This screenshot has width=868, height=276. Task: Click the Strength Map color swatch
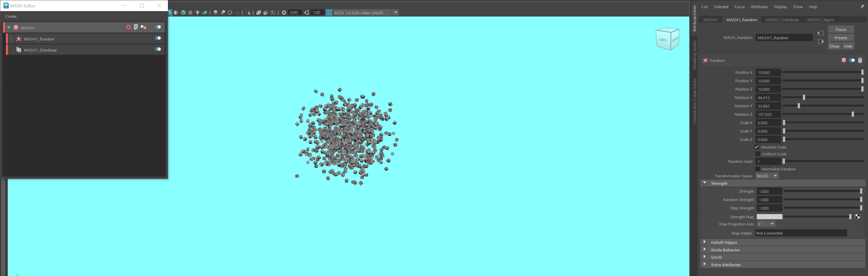click(769, 217)
